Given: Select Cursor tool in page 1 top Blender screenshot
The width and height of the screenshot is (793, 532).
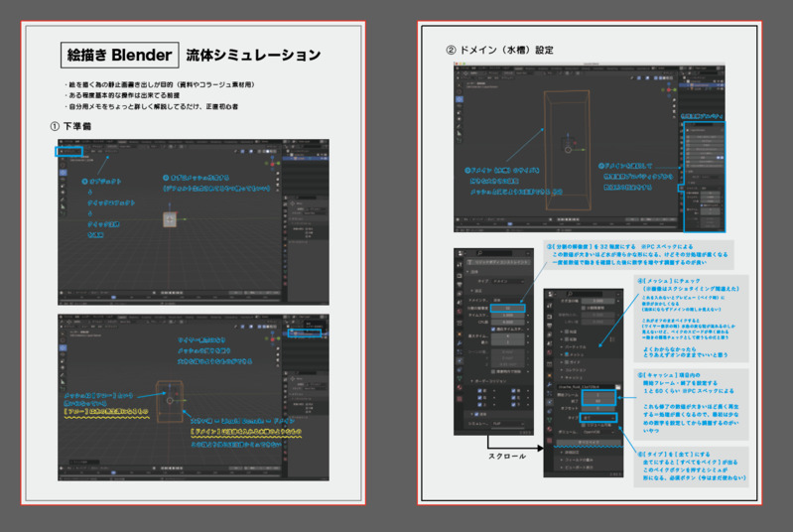Looking at the screenshot, I should point(63,166).
